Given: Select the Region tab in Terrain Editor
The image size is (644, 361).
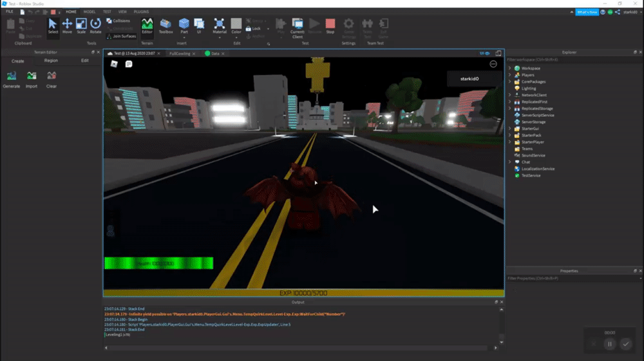Looking at the screenshot, I should (x=51, y=61).
